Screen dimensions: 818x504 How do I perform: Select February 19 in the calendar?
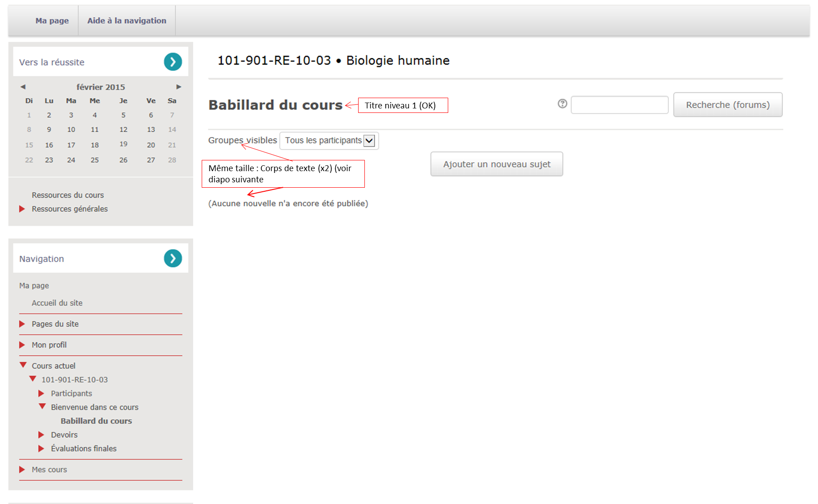[123, 144]
